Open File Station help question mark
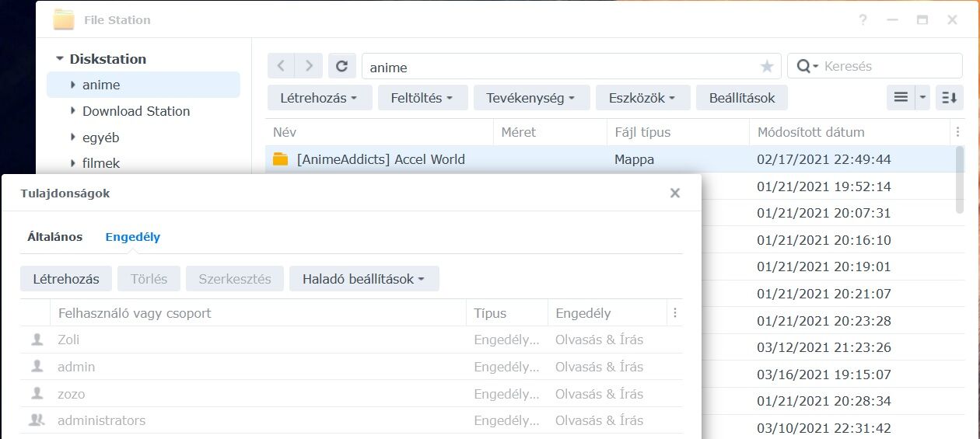This screenshot has height=439, width=980. point(863,20)
